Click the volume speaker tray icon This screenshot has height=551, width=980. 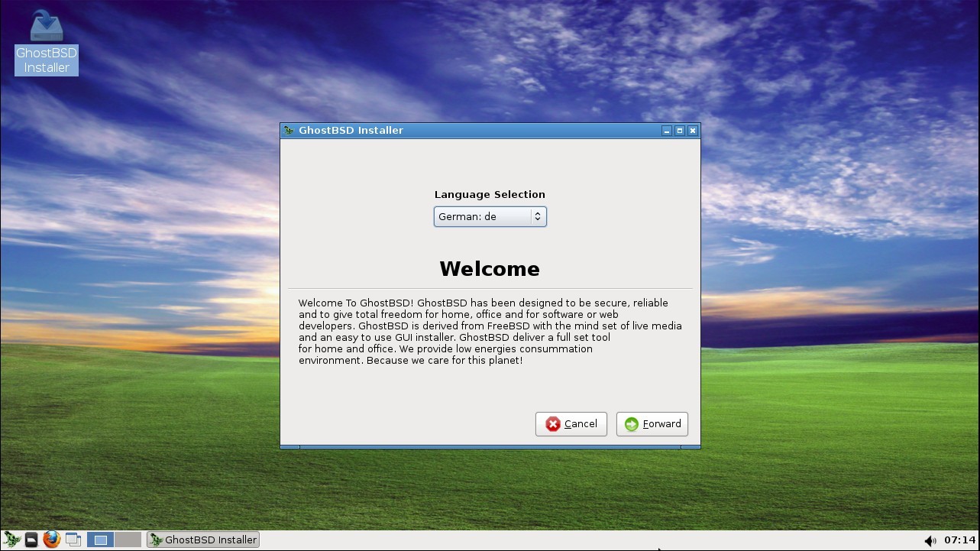click(930, 540)
